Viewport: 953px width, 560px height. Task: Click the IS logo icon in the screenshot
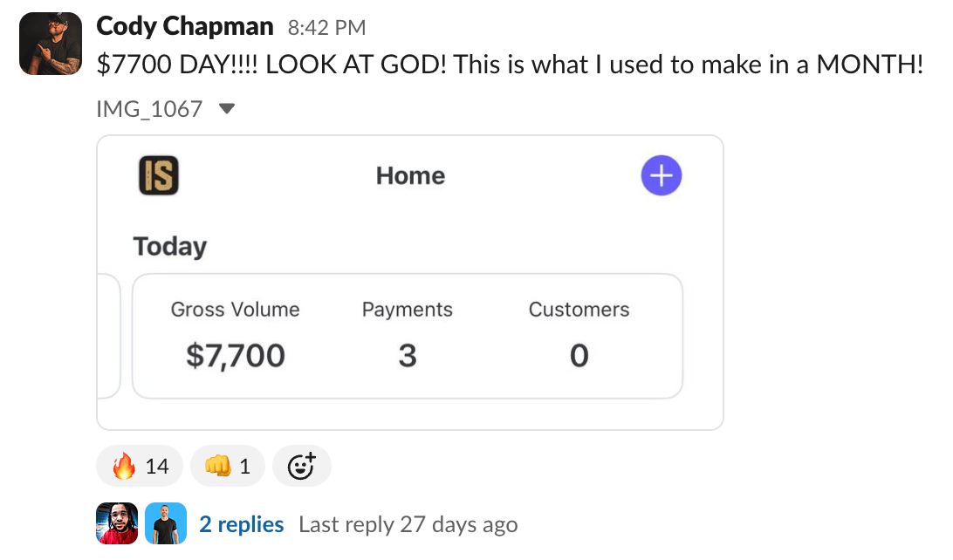coord(159,174)
